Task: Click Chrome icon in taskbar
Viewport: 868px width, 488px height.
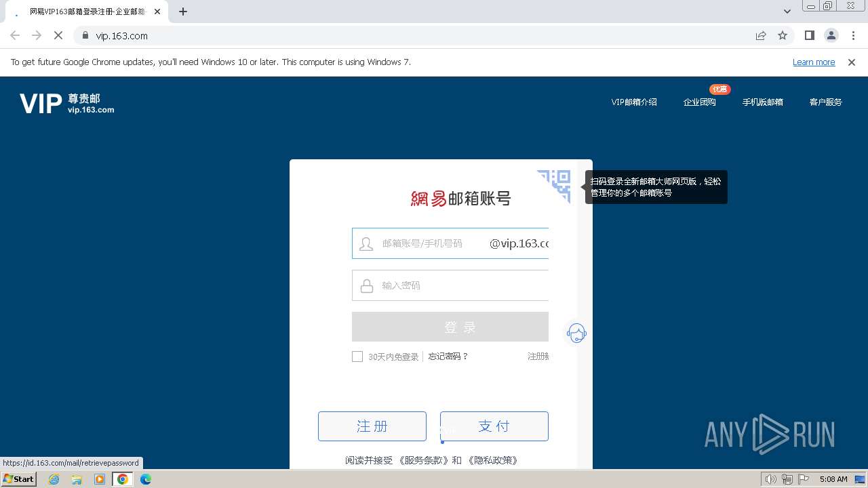Action: (x=123, y=479)
